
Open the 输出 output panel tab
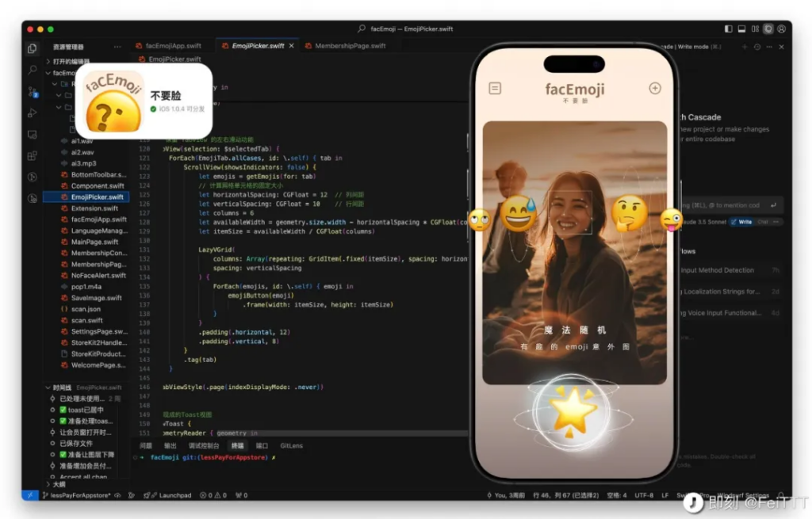tap(170, 445)
